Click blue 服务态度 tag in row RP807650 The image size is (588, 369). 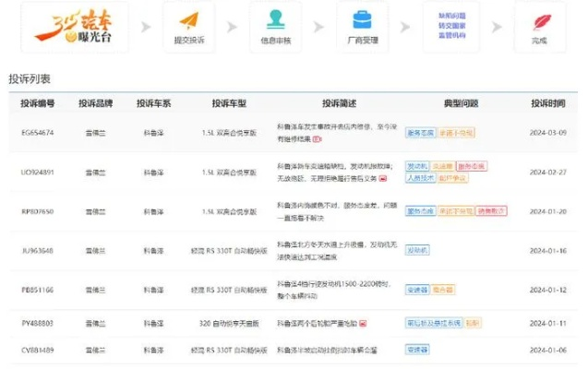tap(420, 211)
